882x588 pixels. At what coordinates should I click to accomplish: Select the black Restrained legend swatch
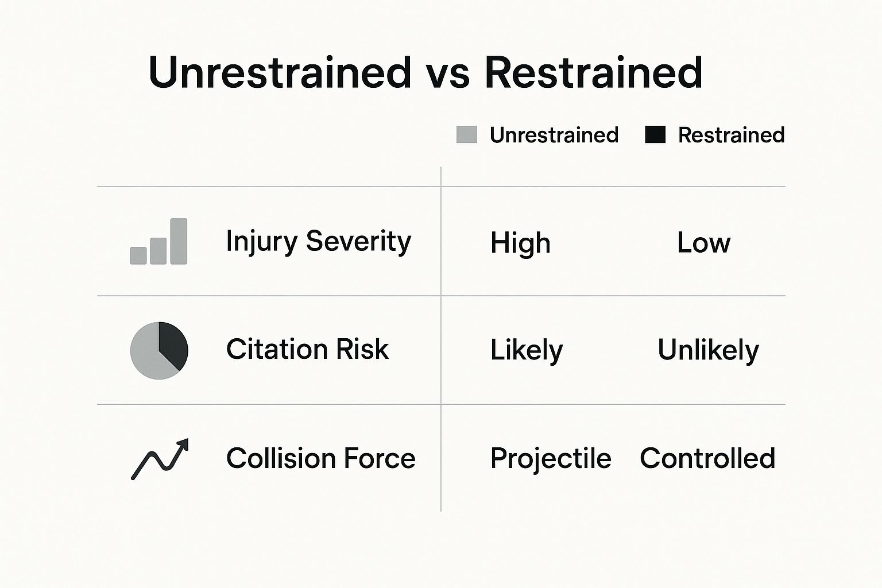(655, 135)
